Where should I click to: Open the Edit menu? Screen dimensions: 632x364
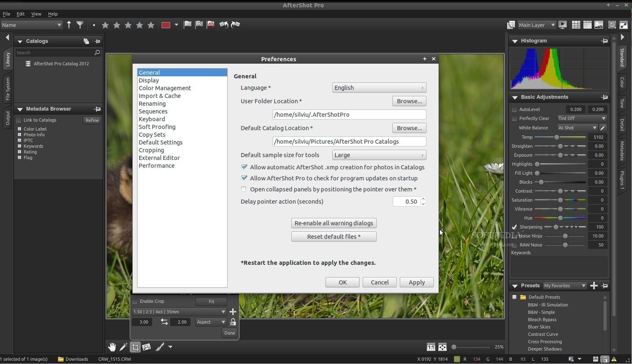click(x=20, y=14)
